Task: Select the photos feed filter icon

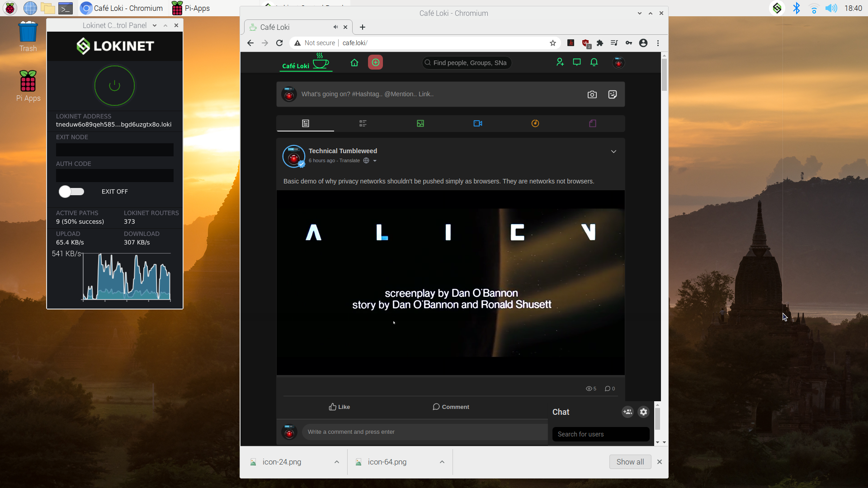Action: (420, 123)
